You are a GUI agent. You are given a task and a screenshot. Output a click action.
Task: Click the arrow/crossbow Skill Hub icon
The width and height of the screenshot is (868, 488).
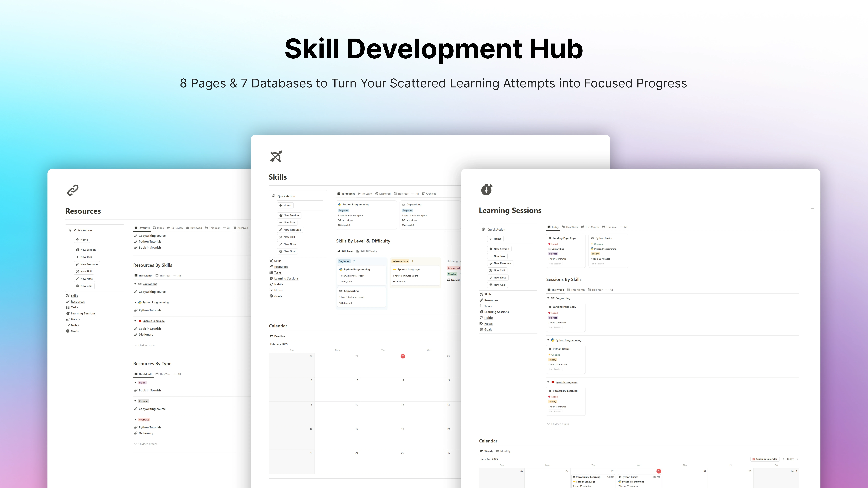click(276, 156)
